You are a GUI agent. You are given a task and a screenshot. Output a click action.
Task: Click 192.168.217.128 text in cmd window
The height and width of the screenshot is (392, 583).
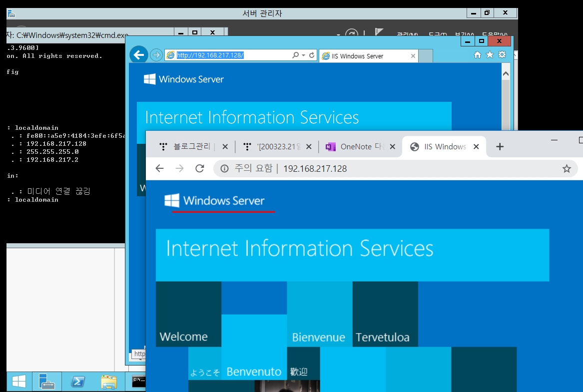[56, 143]
